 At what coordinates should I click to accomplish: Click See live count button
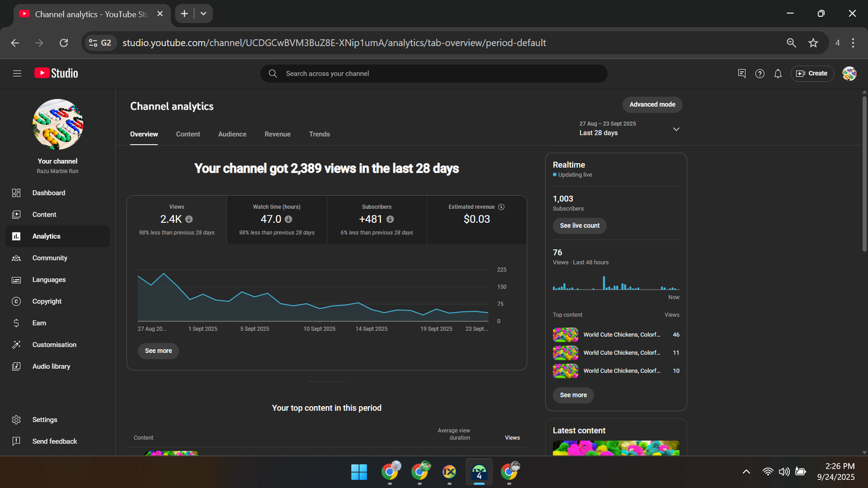point(579,226)
